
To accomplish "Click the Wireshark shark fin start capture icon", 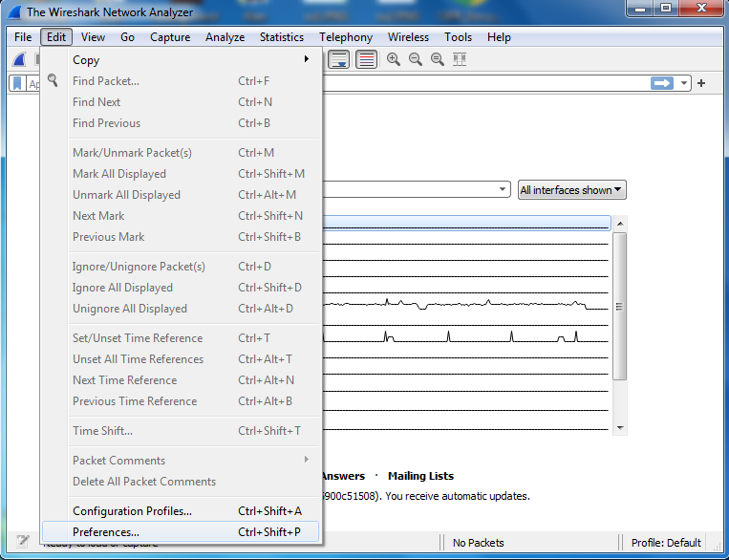I will 19,59.
